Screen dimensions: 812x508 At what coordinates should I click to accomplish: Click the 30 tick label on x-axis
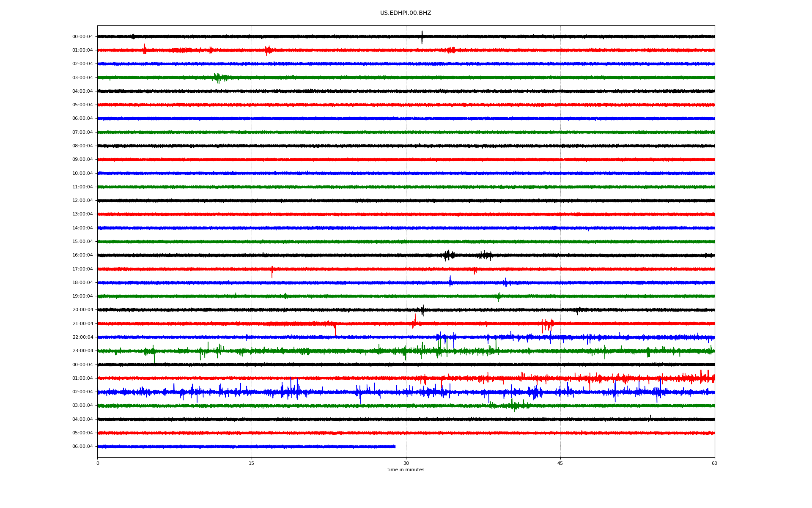pyautogui.click(x=406, y=464)
